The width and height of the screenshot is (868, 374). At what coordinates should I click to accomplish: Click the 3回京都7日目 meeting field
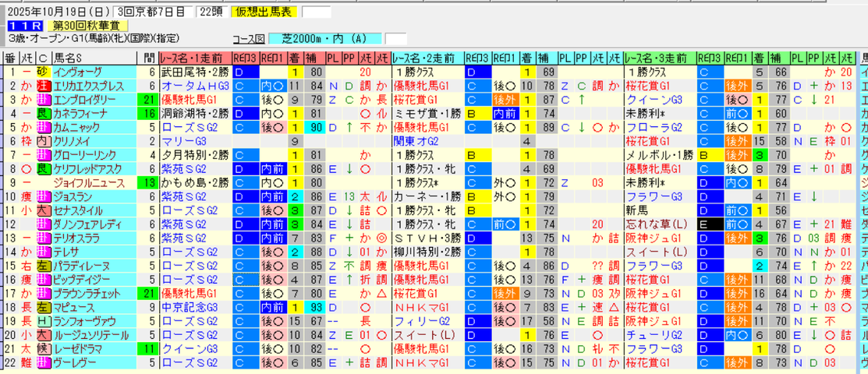153,12
